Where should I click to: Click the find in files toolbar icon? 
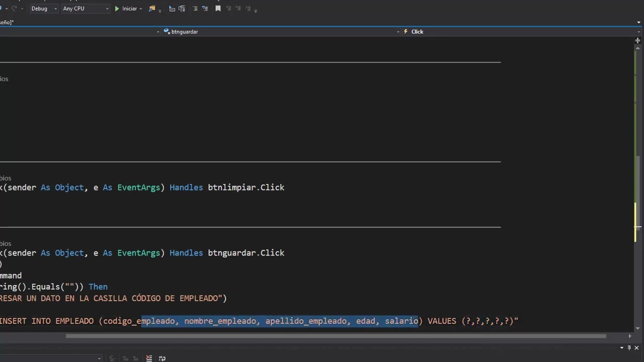point(152,9)
